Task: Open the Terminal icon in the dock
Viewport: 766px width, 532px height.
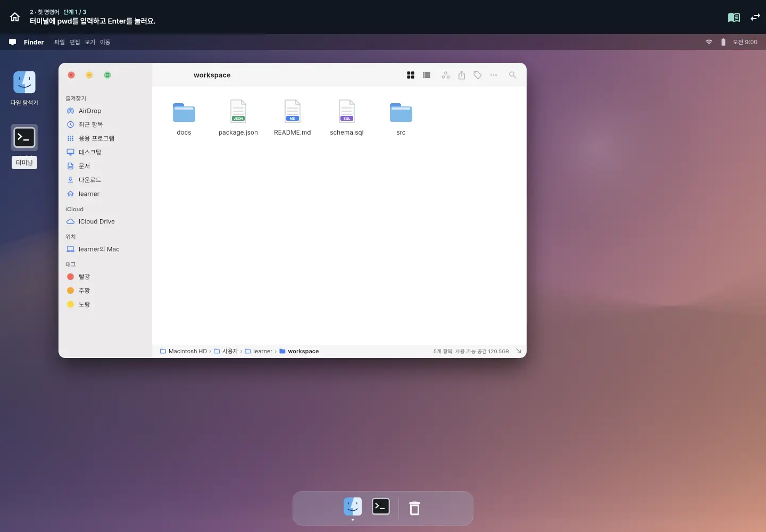Action: pyautogui.click(x=381, y=506)
